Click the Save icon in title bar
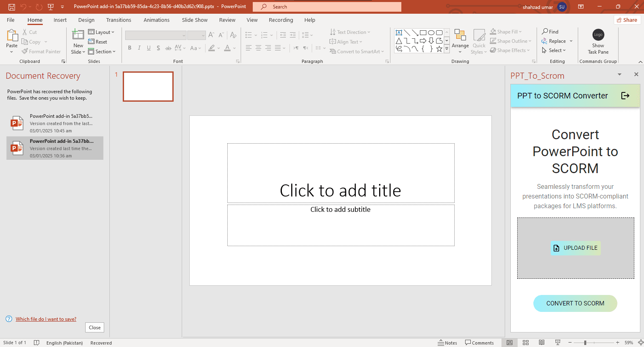This screenshot has width=644, height=347. [x=12, y=7]
